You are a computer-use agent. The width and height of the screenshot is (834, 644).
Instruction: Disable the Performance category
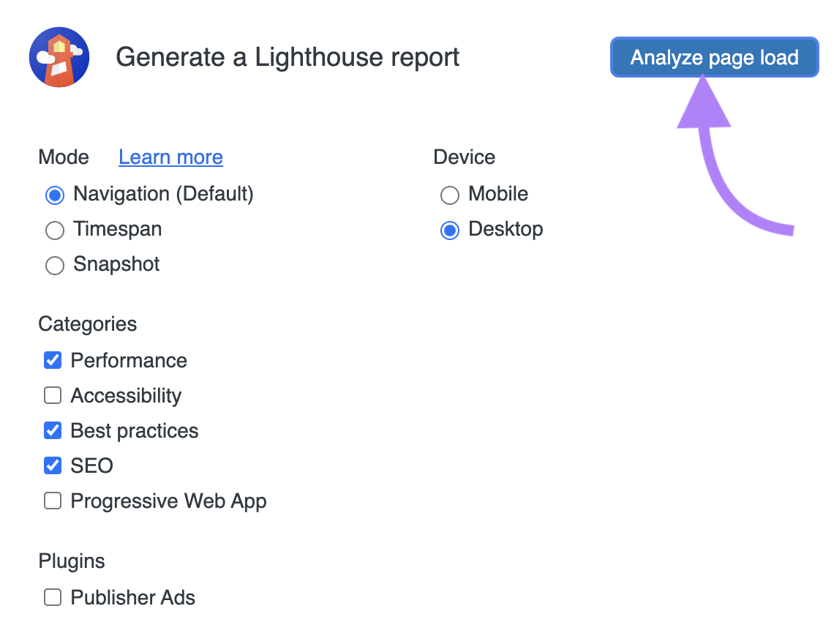click(x=52, y=359)
